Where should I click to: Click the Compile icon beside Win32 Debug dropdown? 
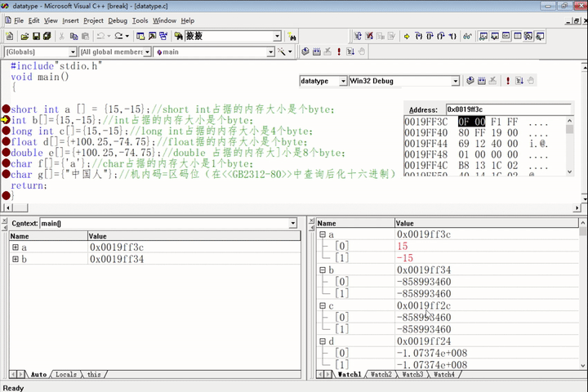[x=470, y=81]
